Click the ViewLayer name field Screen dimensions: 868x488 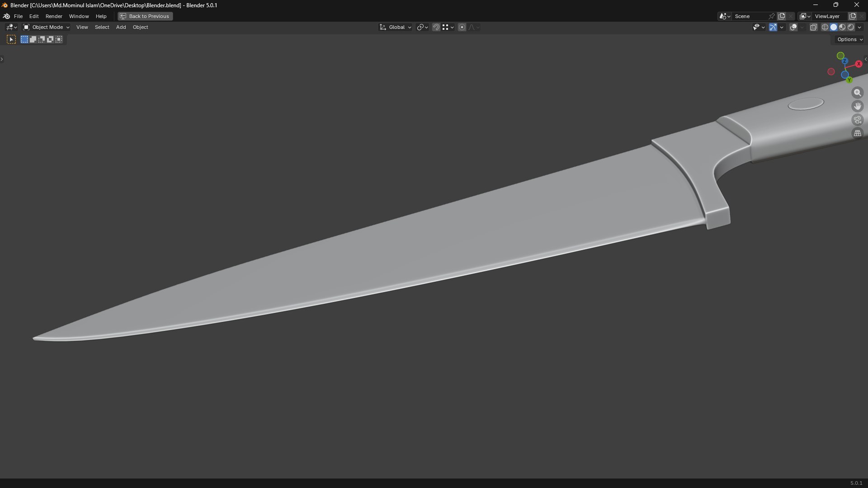tap(830, 16)
